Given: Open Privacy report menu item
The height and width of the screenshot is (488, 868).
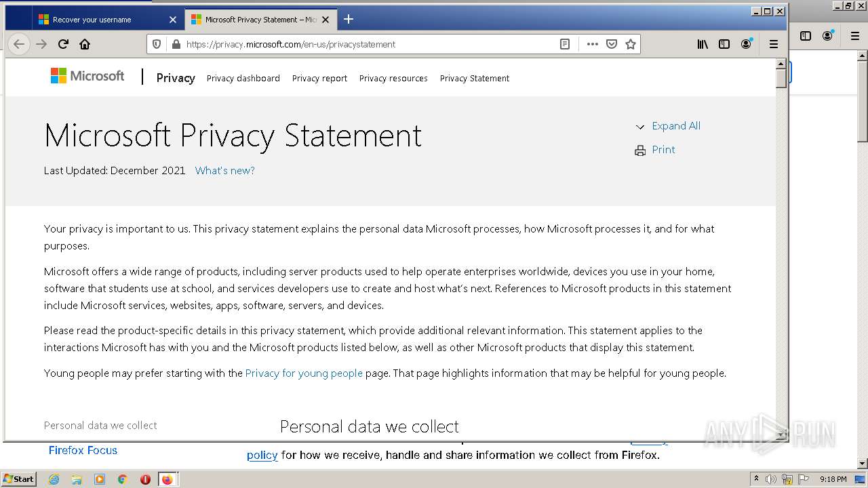Looking at the screenshot, I should (x=319, y=78).
